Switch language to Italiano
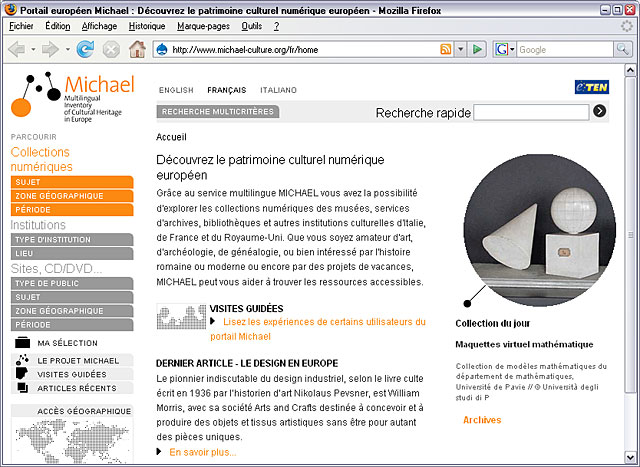Screen dimensions: 640x467 [x=278, y=90]
